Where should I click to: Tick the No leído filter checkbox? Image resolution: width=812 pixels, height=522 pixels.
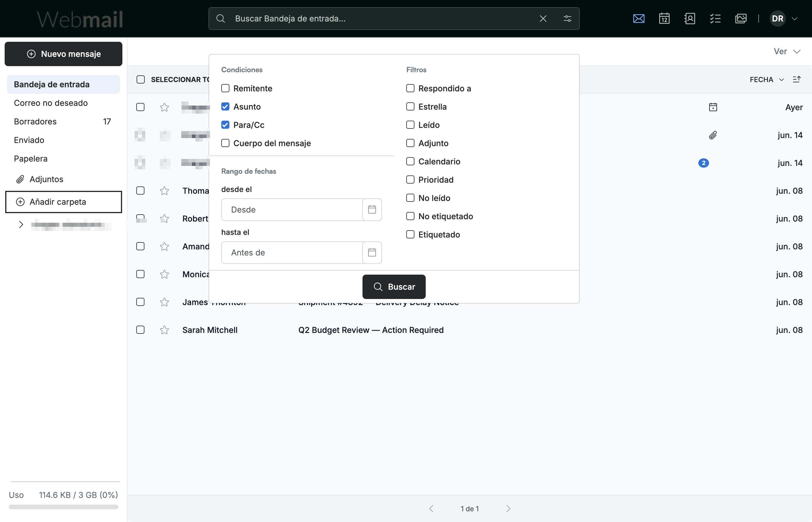[x=410, y=198]
